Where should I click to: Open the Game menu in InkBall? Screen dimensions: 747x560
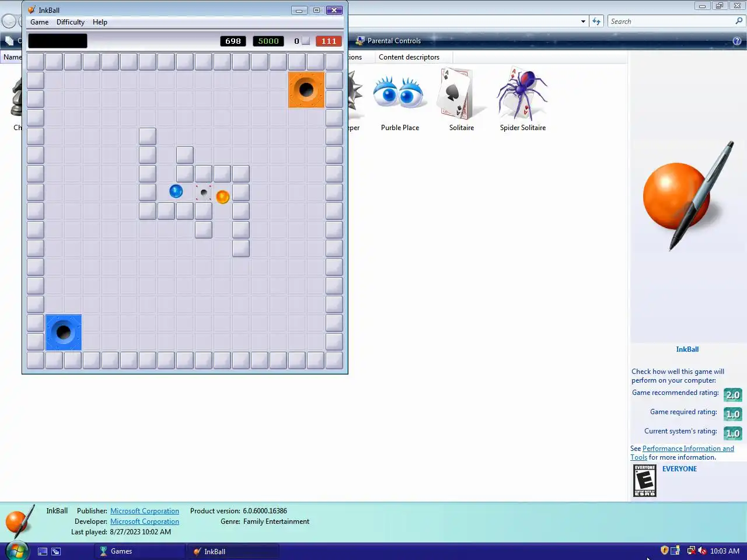click(x=40, y=22)
